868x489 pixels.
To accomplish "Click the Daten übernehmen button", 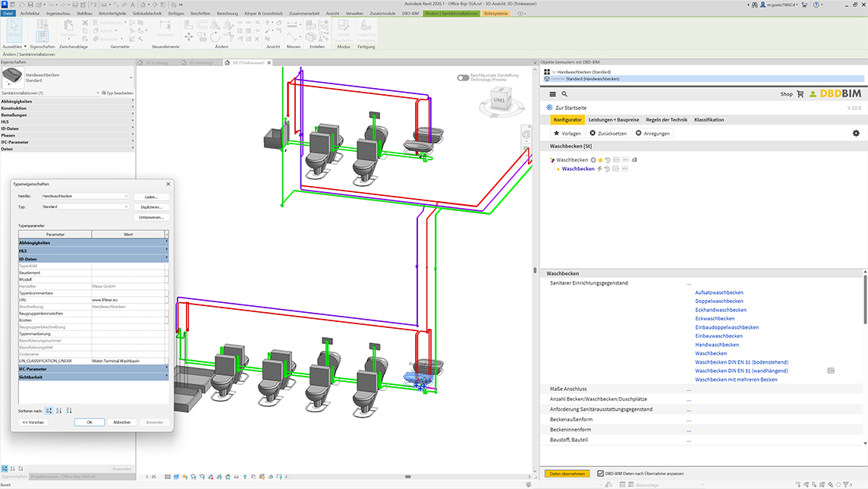I will 567,473.
